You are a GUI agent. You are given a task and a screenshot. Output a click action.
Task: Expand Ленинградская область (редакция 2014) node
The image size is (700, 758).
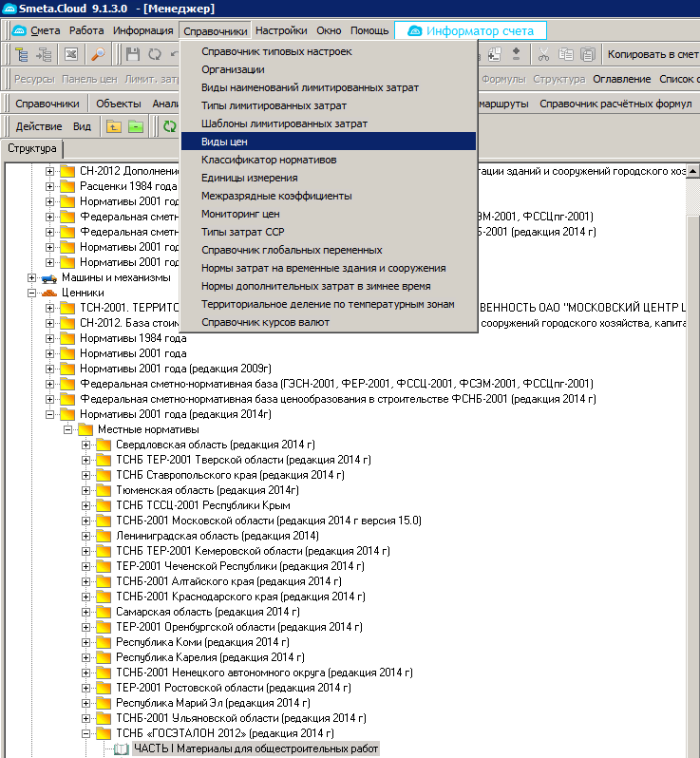click(85, 536)
